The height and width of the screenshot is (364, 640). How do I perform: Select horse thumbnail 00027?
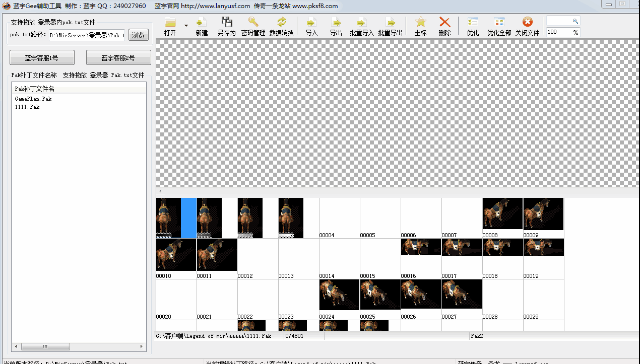pyautogui.click(x=462, y=299)
